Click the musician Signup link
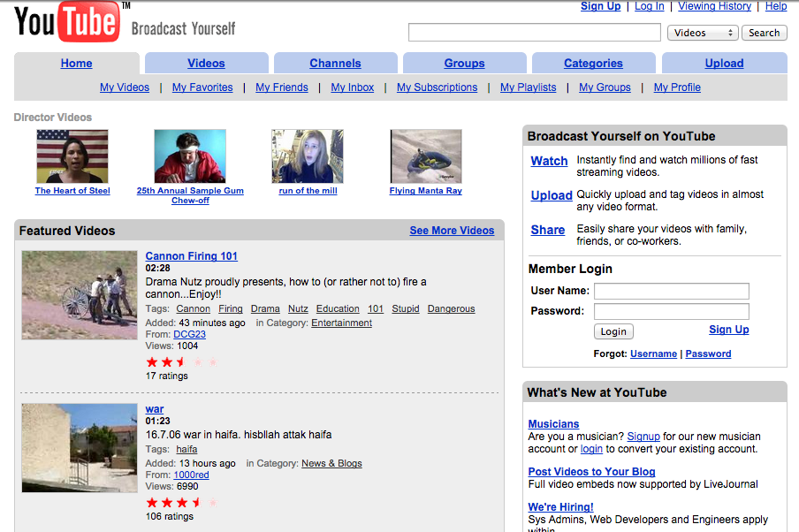 tap(643, 437)
